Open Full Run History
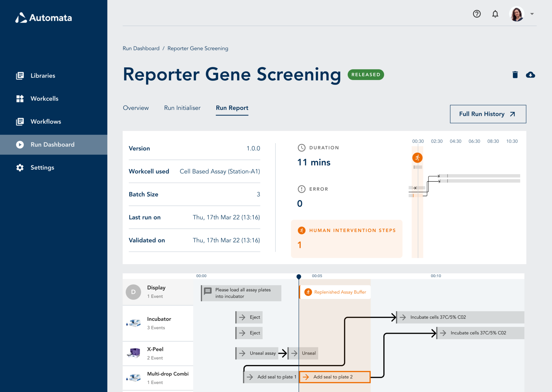The width and height of the screenshot is (552, 392). point(488,114)
